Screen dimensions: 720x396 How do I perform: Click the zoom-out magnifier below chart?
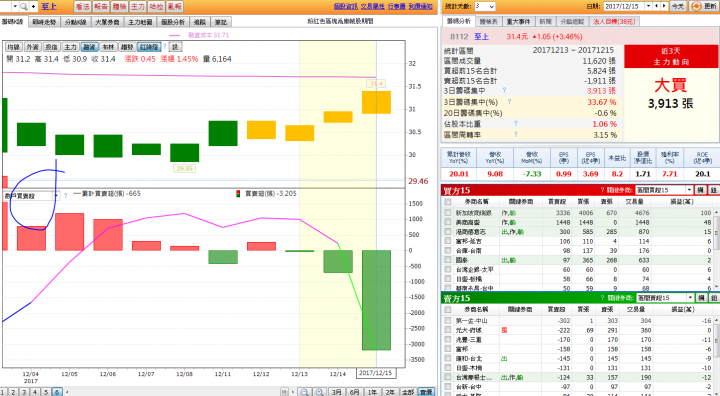click(304, 392)
